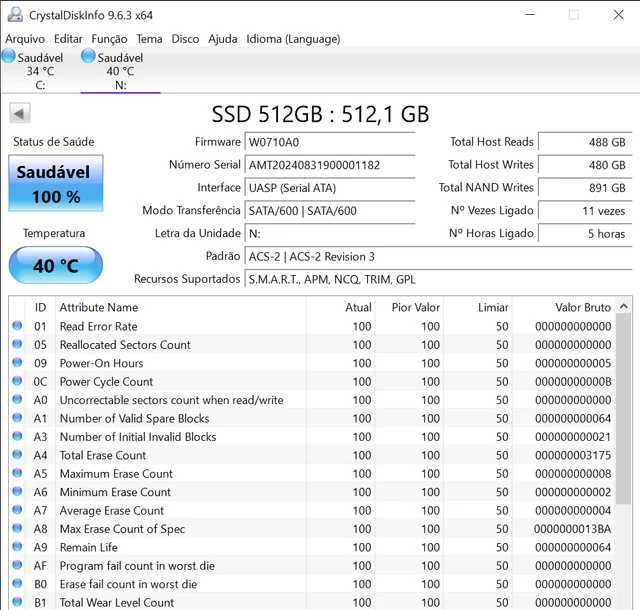This screenshot has width=640, height=610.
Task: Click status orb of Read Error Rate row
Action: [x=17, y=325]
